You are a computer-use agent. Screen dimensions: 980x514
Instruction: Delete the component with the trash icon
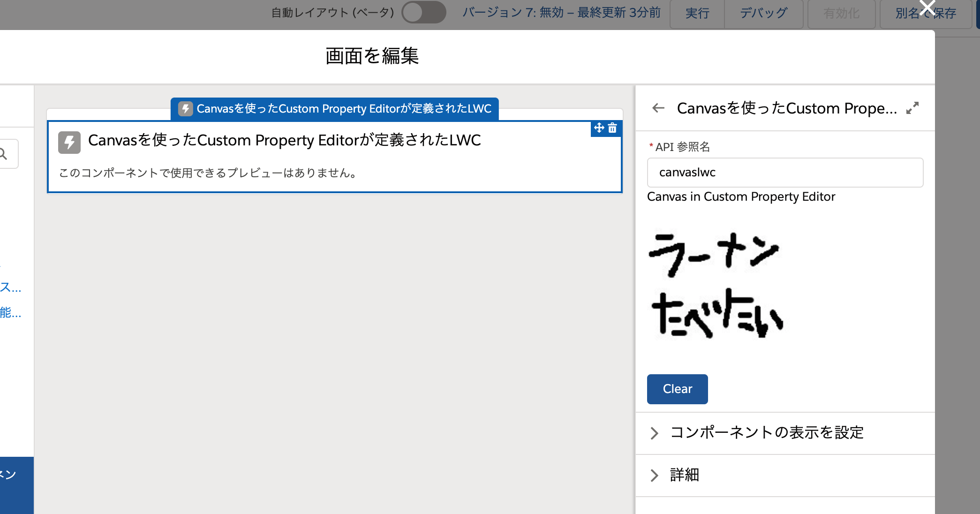612,128
